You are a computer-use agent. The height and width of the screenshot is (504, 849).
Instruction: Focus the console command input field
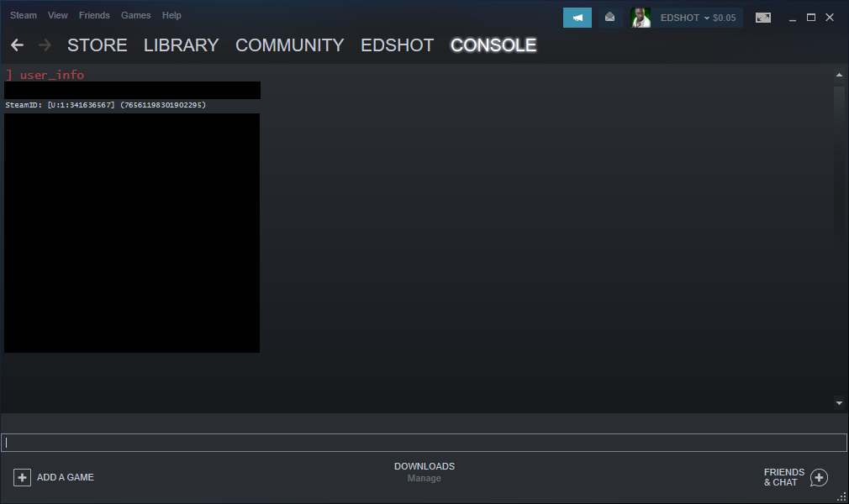(424, 443)
